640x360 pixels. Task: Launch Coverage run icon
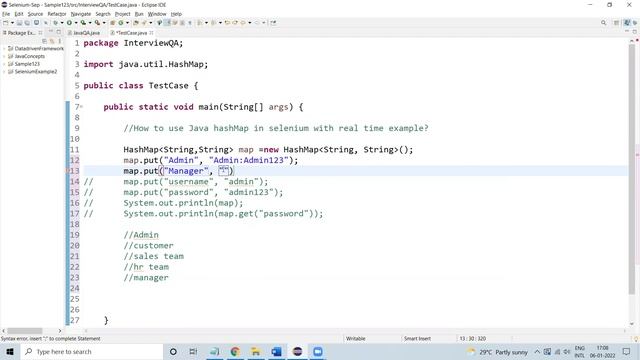coord(83,23)
